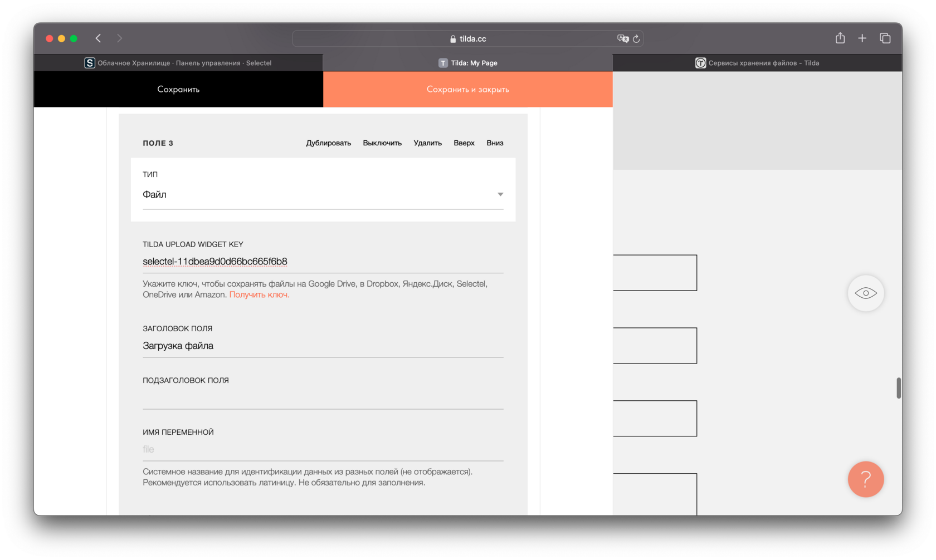The width and height of the screenshot is (936, 560).
Task: Click Выключить for Поле 3
Action: (x=382, y=143)
